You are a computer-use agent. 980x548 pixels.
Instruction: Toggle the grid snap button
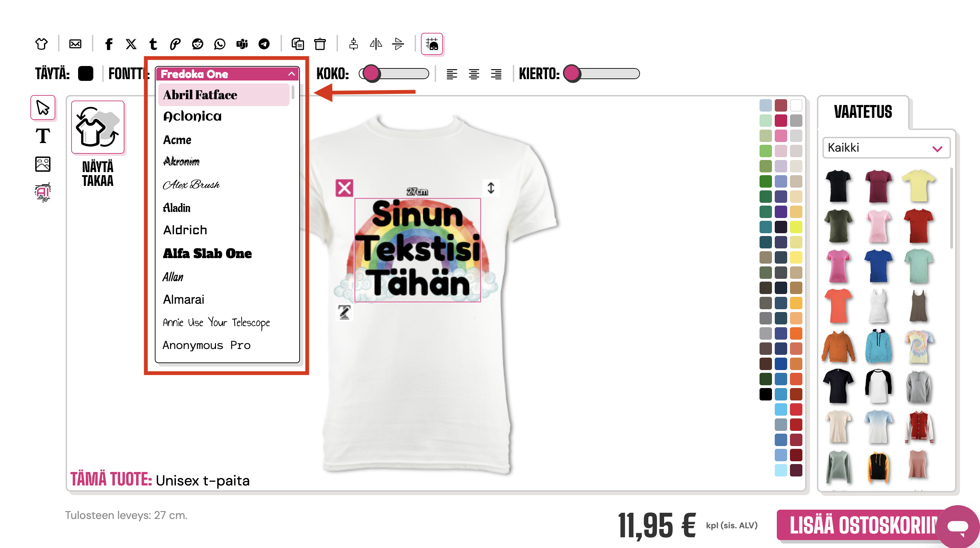coord(432,44)
